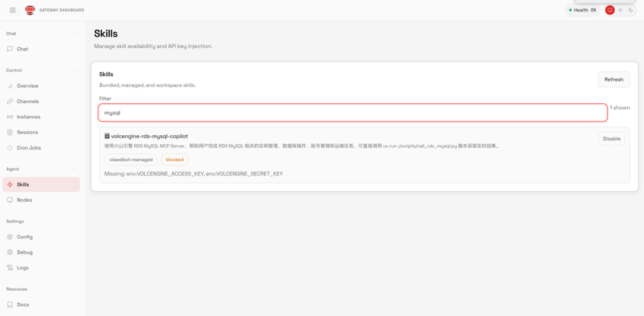Open Instances via its broadcast icon
The height and width of the screenshot is (316, 644).
(x=10, y=117)
